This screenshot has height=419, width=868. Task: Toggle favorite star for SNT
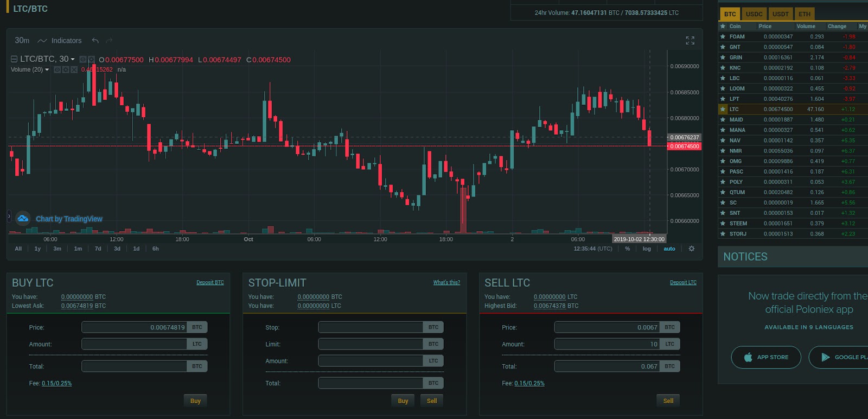723,213
